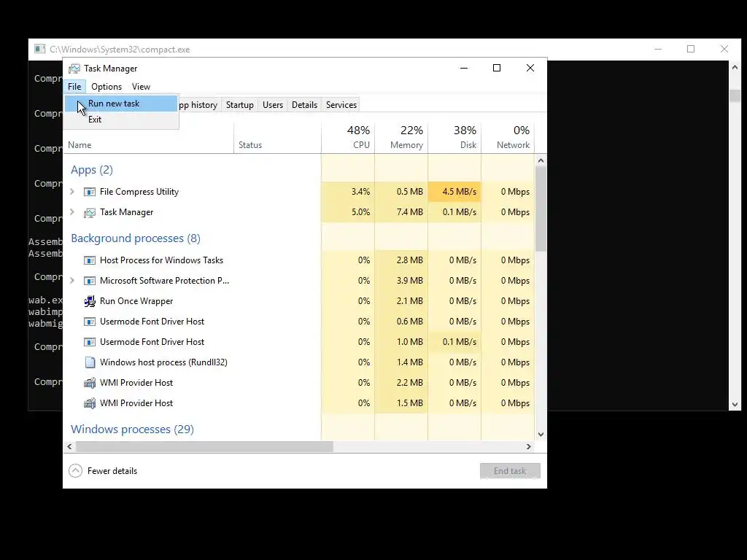The height and width of the screenshot is (560, 747).
Task: Click the End task button
Action: pyautogui.click(x=510, y=471)
